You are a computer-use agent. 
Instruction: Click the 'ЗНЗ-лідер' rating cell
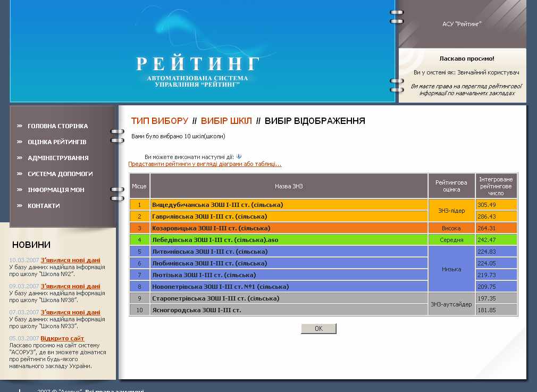click(451, 211)
